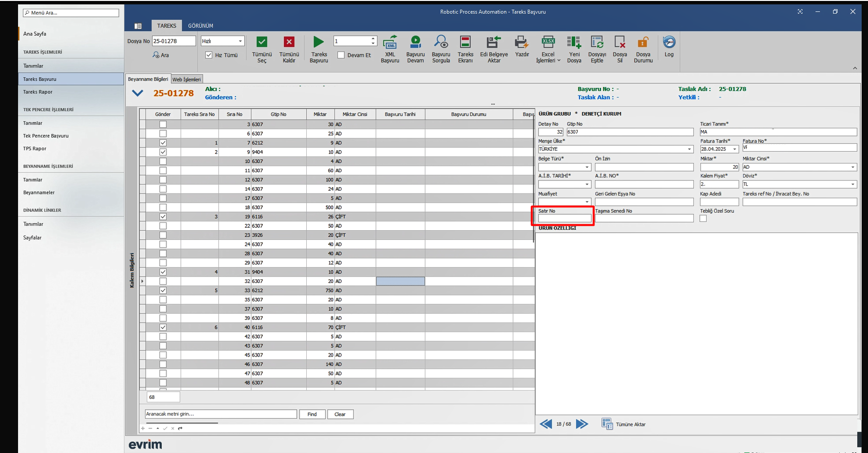Screen dimensions: 868x453
Task: Open the Menşe Ülke TÜRKİYE dropdown
Action: [x=690, y=149]
